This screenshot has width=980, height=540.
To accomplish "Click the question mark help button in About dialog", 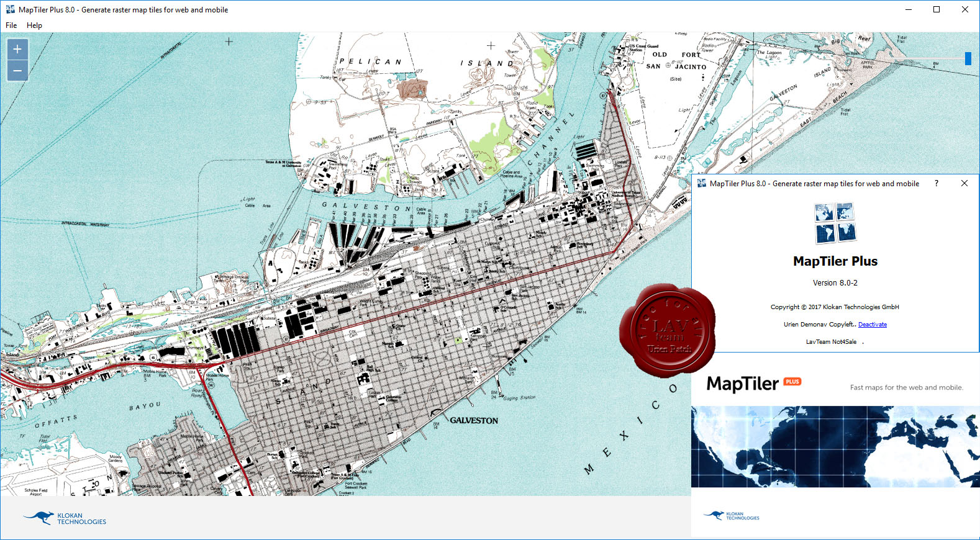I will point(937,183).
